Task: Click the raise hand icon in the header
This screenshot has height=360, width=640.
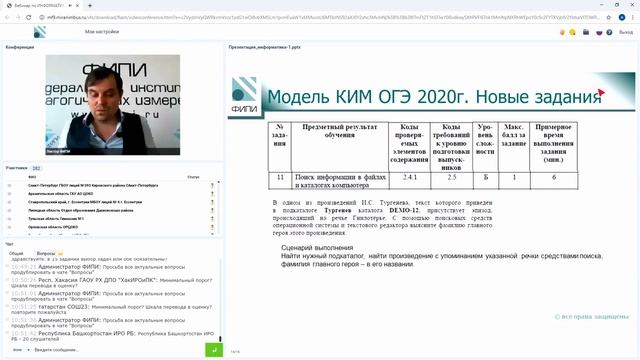Action: coord(562,32)
